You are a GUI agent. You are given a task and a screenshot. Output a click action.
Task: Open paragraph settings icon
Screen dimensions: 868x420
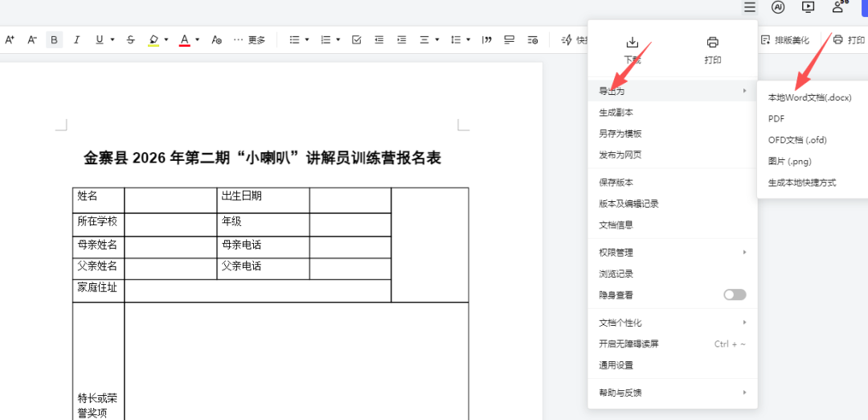(x=533, y=40)
